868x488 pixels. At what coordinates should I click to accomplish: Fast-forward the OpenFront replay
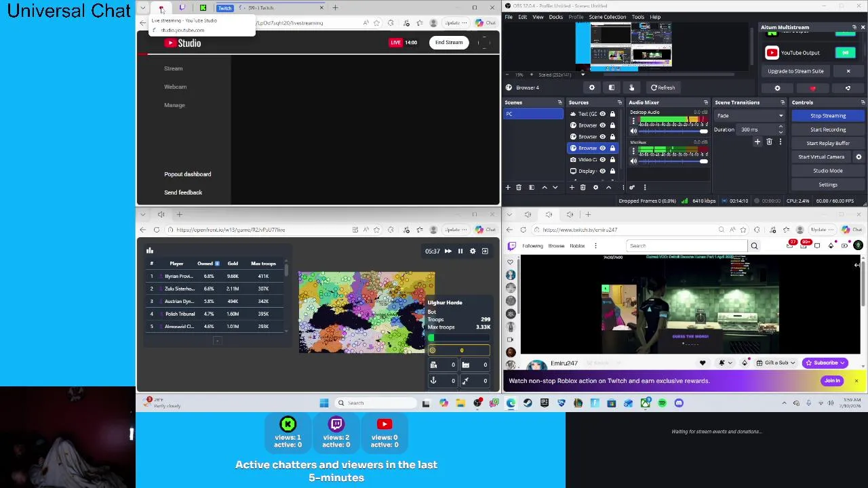point(448,251)
